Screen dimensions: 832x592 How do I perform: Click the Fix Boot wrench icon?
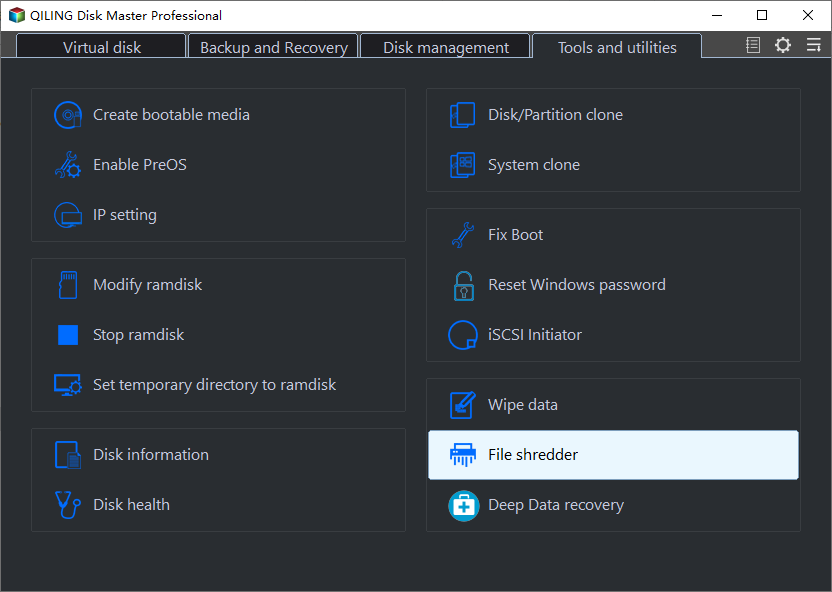click(463, 235)
